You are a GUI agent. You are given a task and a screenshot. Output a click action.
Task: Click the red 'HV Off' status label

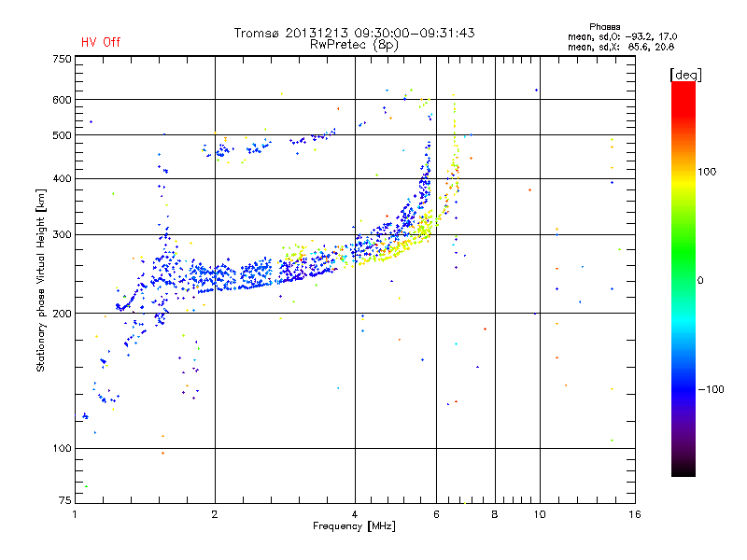tap(101, 42)
